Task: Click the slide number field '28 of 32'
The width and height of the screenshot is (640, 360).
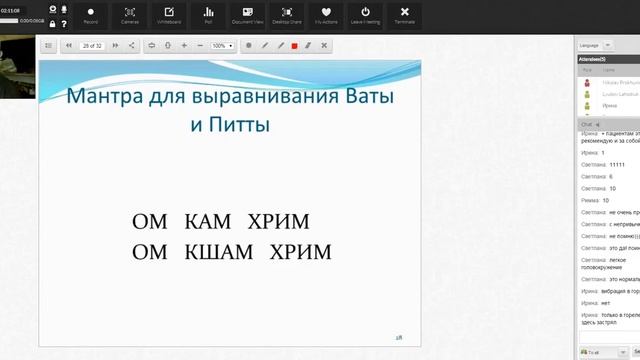Action: tap(92, 46)
